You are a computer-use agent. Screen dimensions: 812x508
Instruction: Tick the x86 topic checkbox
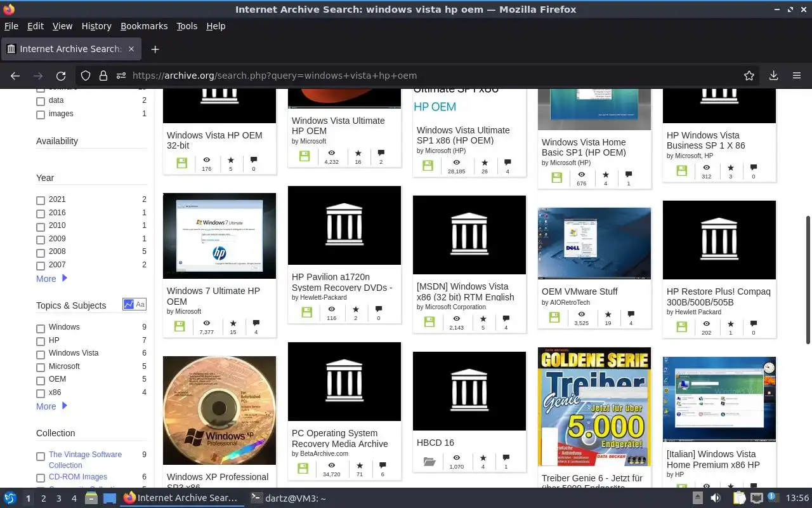tap(41, 394)
